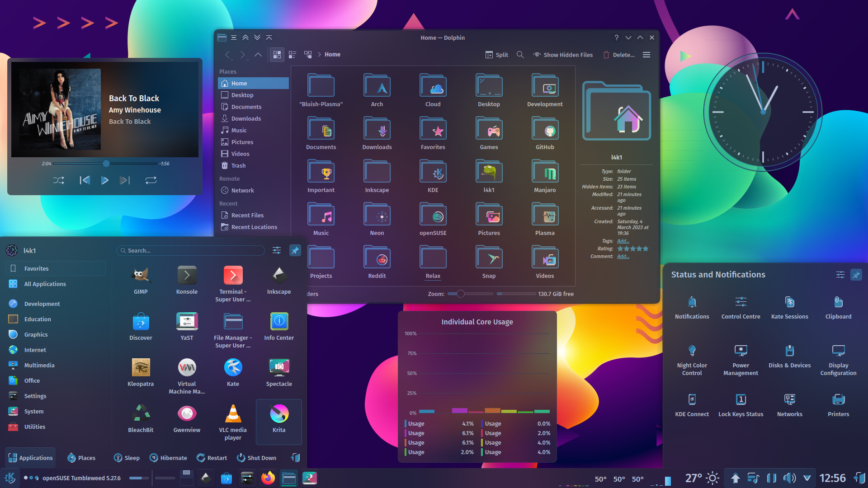Launch Spectacle screenshot tool
The width and height of the screenshot is (868, 488).
click(279, 372)
